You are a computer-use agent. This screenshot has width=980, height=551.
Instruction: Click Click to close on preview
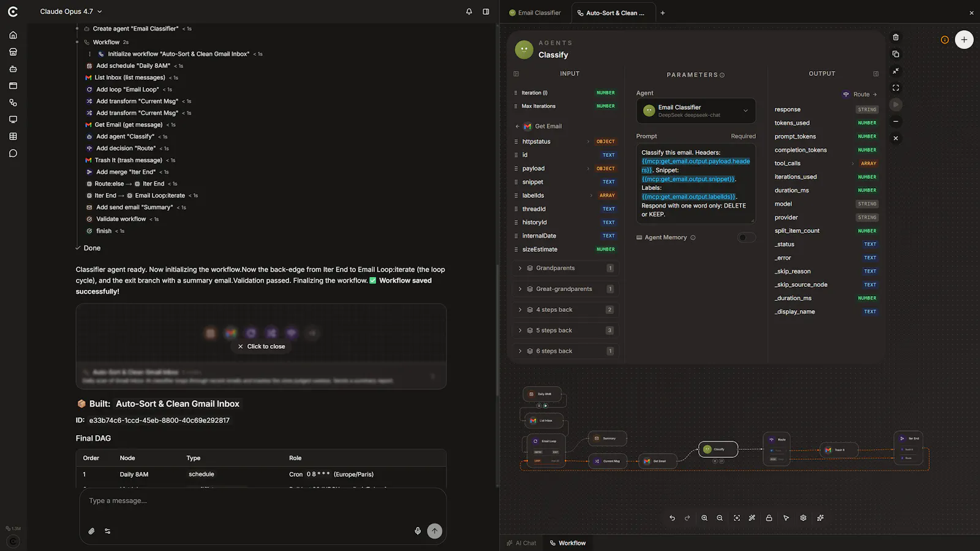coord(262,347)
